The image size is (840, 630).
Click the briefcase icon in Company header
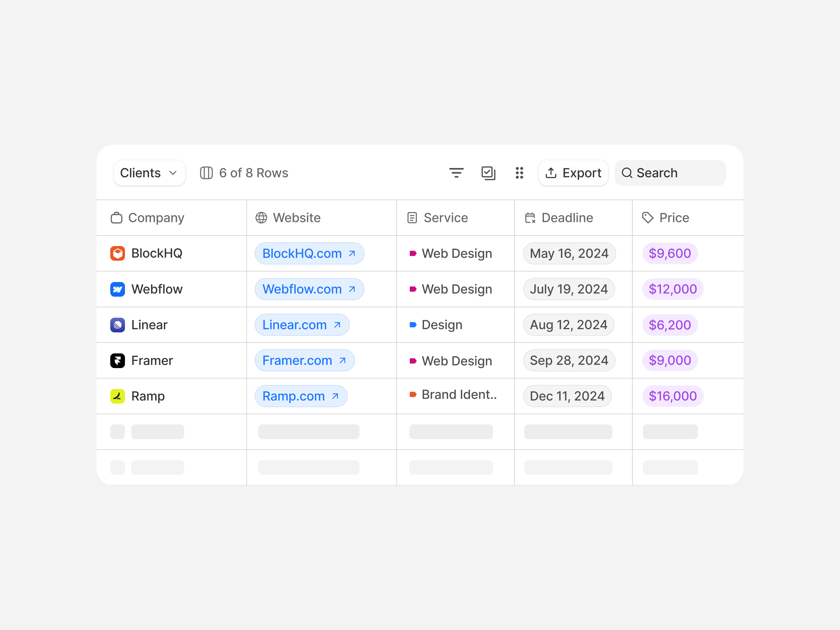[x=117, y=218]
